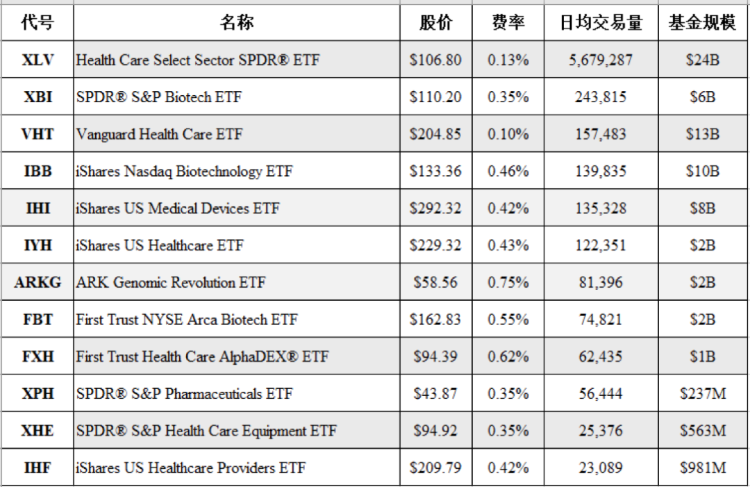Select the 0.75% fee cell for ARKG
Screen dimensions: 750x487
(x=508, y=283)
